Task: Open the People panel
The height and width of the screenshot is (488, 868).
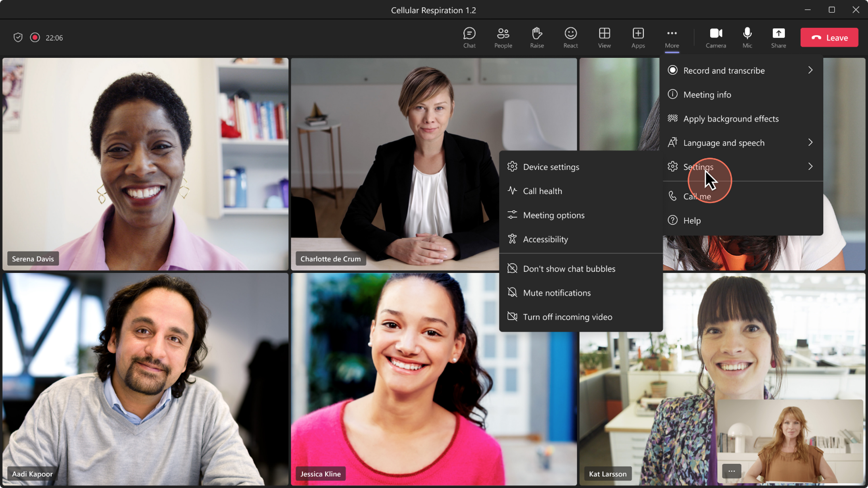Action: (x=503, y=37)
